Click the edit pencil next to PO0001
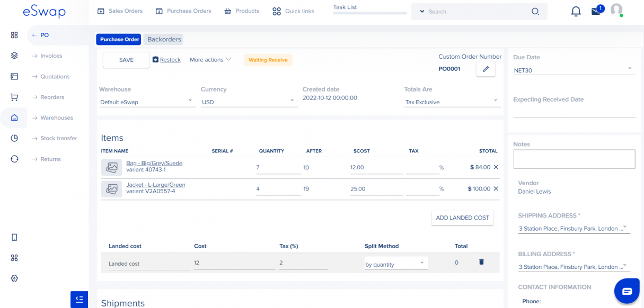Viewport: 644px width, 308px height. [486, 69]
